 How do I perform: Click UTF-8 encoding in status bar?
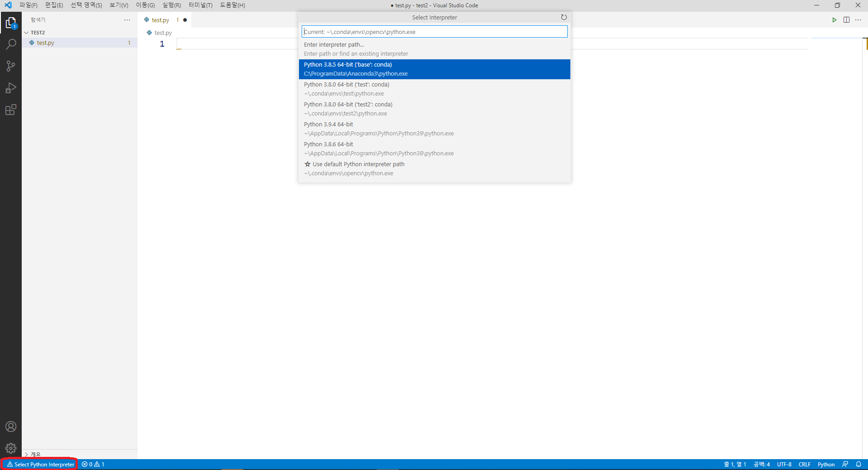click(x=784, y=464)
